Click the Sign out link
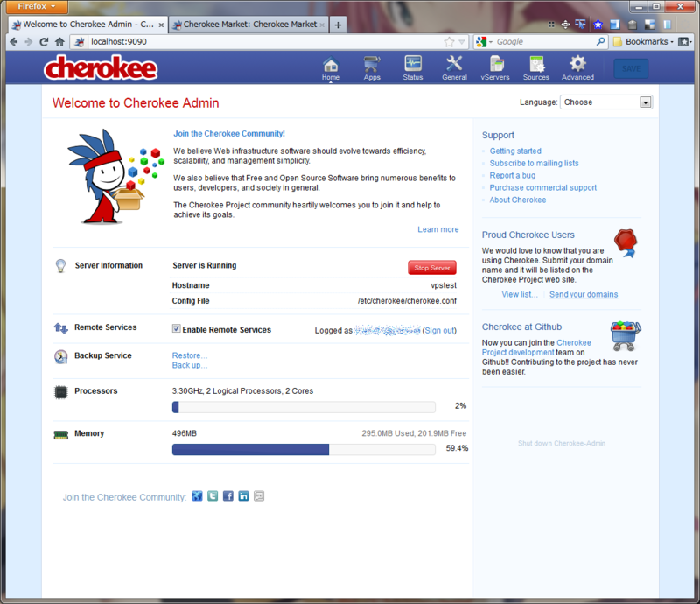Screen dimensions: 700x604 coord(440,330)
